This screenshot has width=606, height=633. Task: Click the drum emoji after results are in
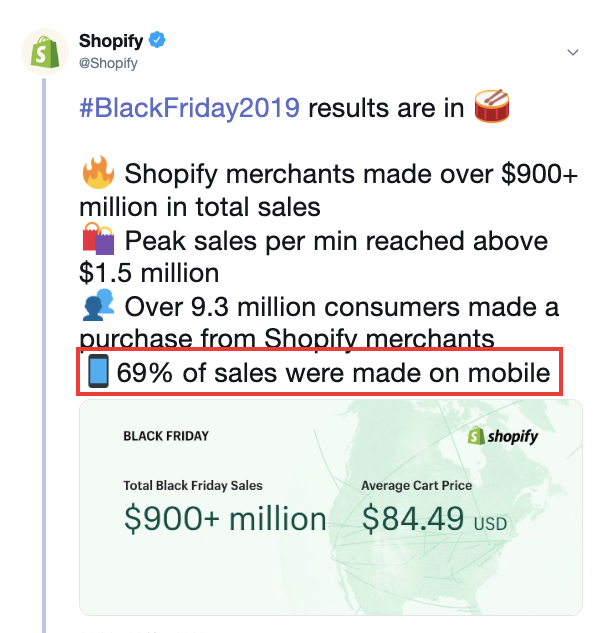pos(492,106)
